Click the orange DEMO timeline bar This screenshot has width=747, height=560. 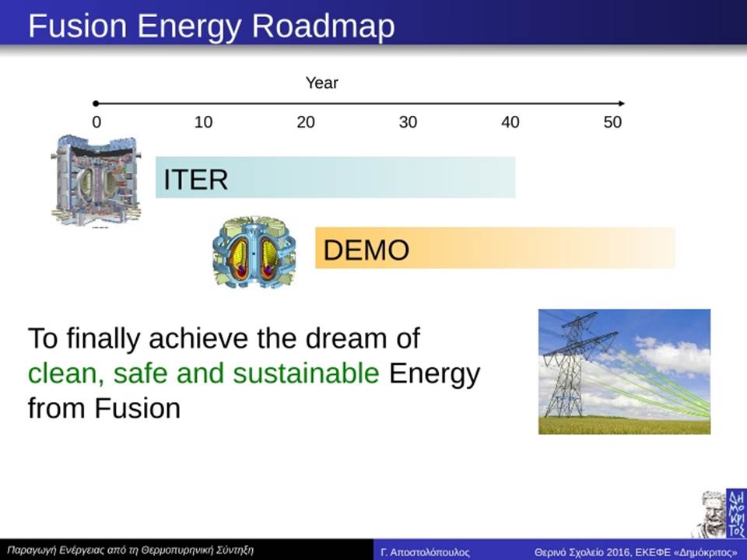point(495,247)
